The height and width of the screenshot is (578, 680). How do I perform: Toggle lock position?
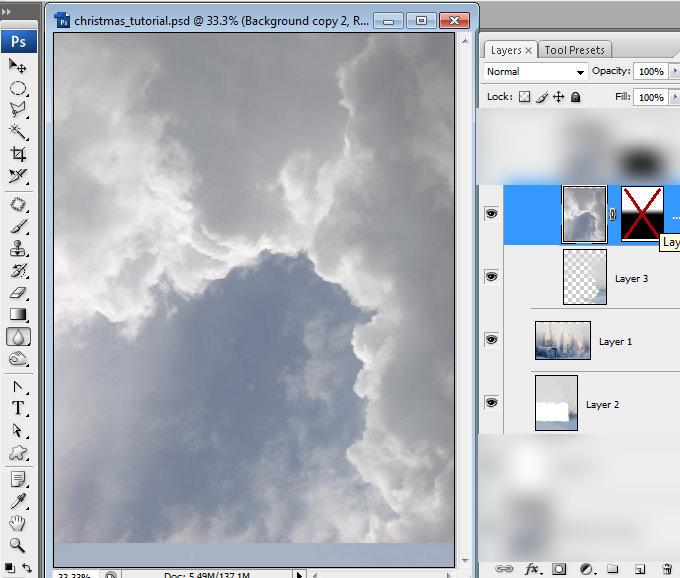coord(559,97)
